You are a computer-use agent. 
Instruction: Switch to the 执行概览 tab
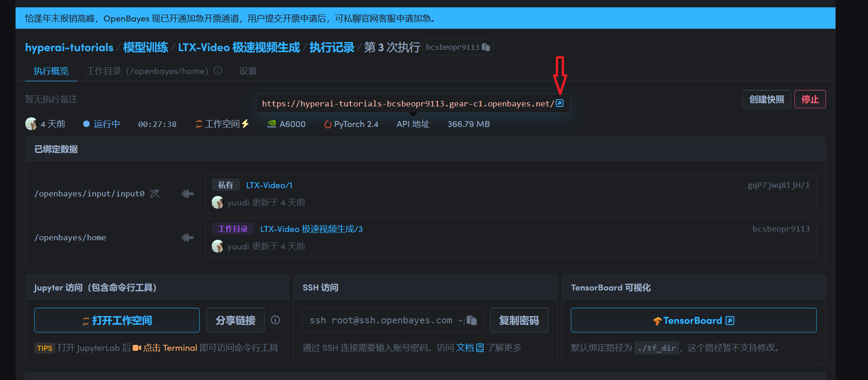coord(51,71)
